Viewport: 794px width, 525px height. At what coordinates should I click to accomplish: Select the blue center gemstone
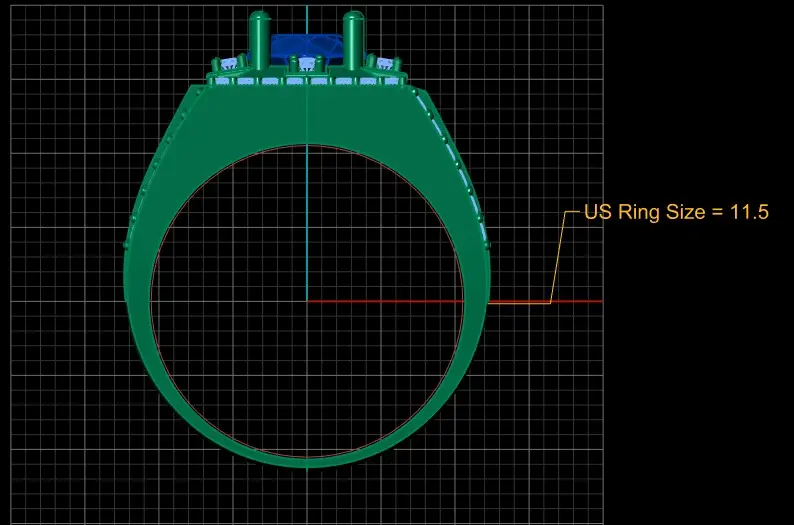tap(307, 49)
